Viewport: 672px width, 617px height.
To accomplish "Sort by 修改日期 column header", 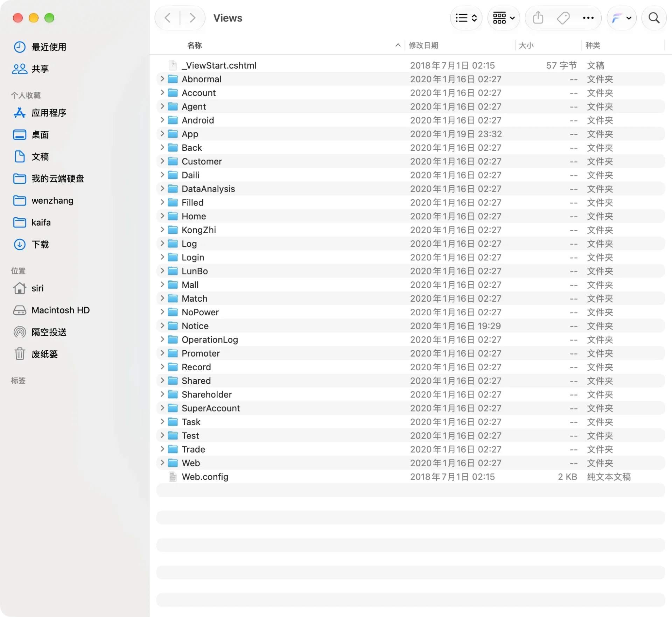I will [x=423, y=45].
